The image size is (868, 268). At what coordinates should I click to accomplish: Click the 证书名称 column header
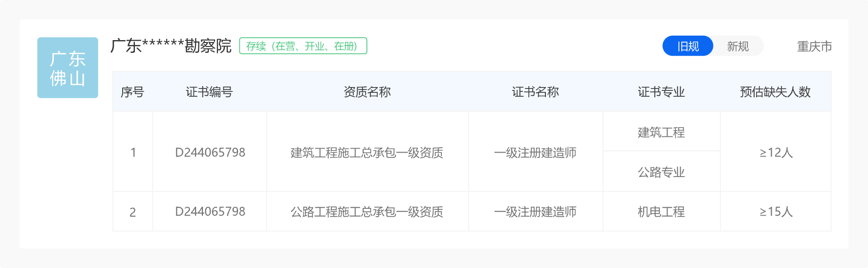[x=535, y=92]
